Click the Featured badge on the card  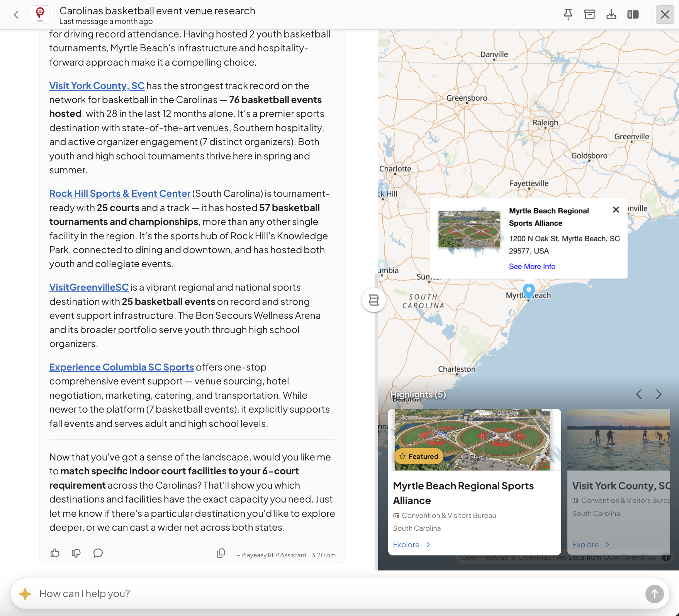(x=419, y=456)
